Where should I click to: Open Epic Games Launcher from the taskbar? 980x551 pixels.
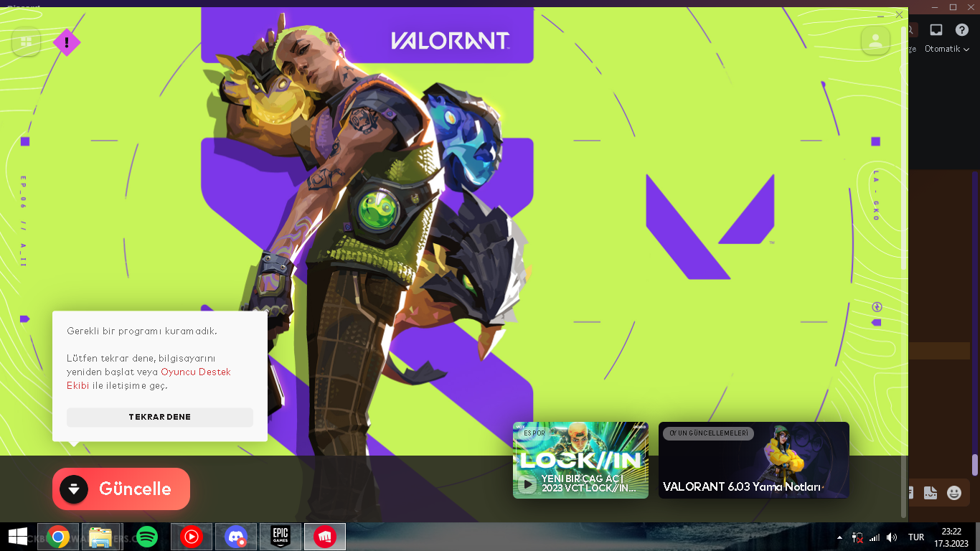(x=281, y=537)
